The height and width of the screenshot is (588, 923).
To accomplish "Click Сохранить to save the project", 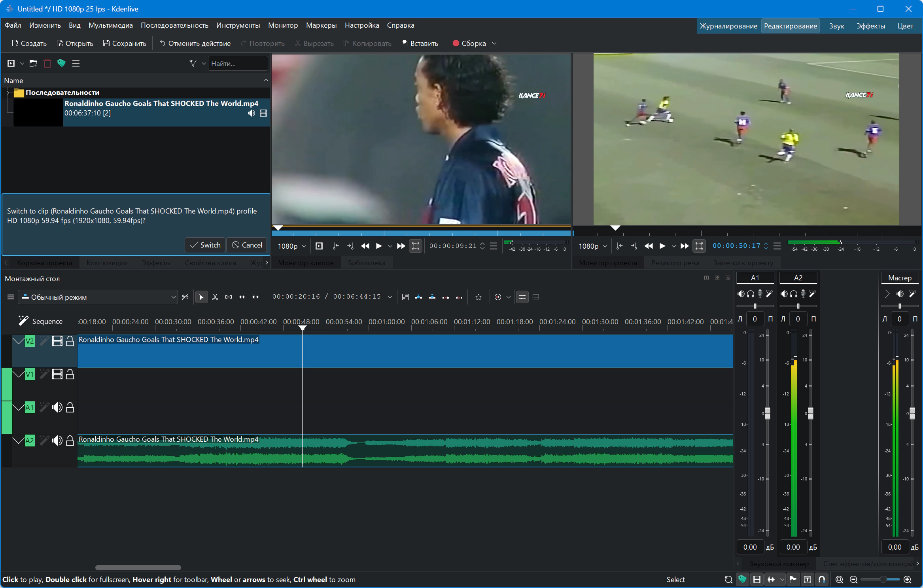I will click(x=125, y=43).
